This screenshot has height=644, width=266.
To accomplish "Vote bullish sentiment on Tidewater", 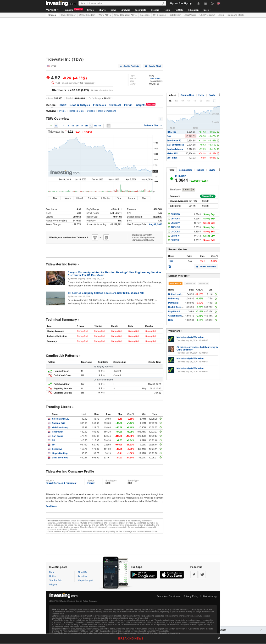I will tap(95, 238).
